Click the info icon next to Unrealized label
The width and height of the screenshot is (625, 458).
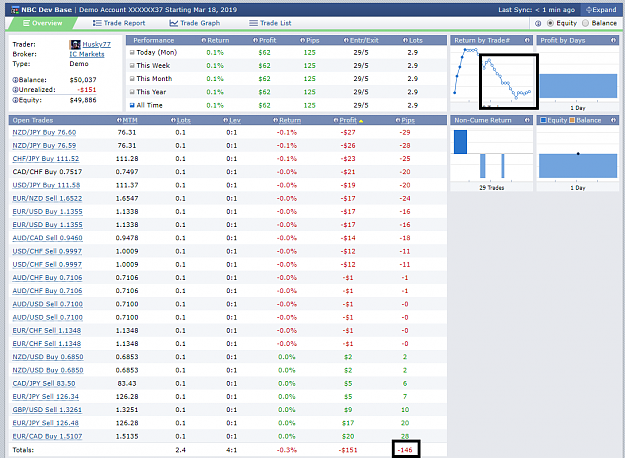(x=15, y=90)
